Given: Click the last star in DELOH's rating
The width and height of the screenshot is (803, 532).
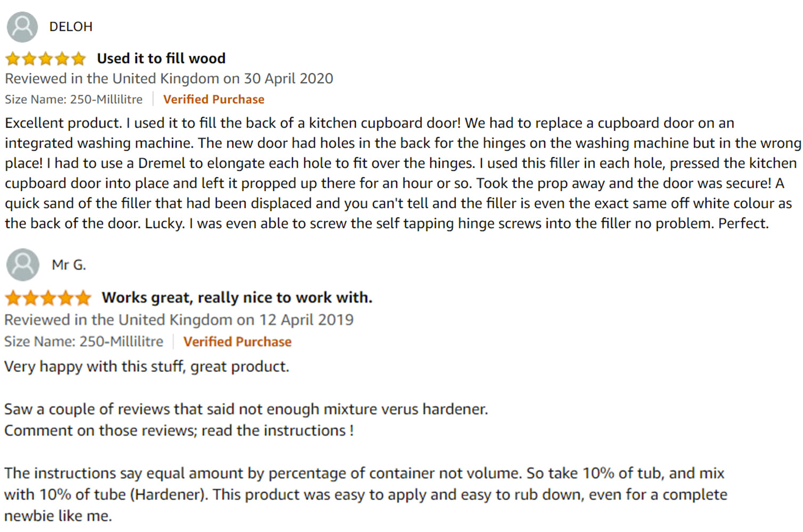Looking at the screenshot, I should pos(79,59).
